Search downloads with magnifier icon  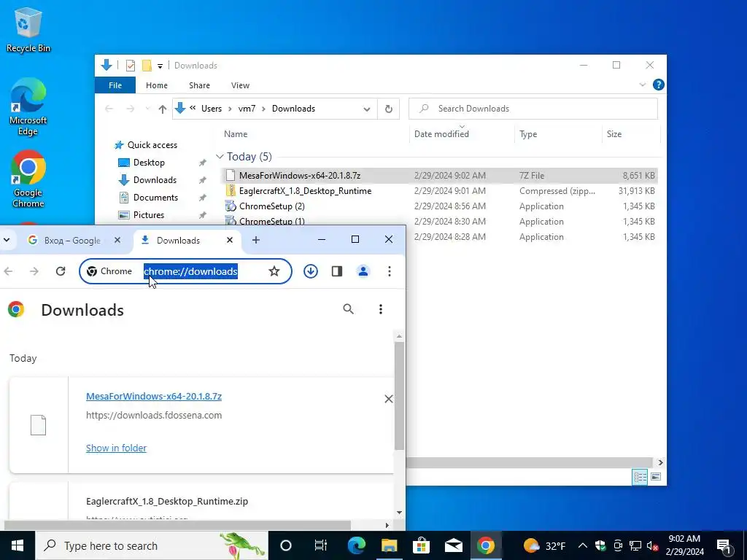click(348, 309)
